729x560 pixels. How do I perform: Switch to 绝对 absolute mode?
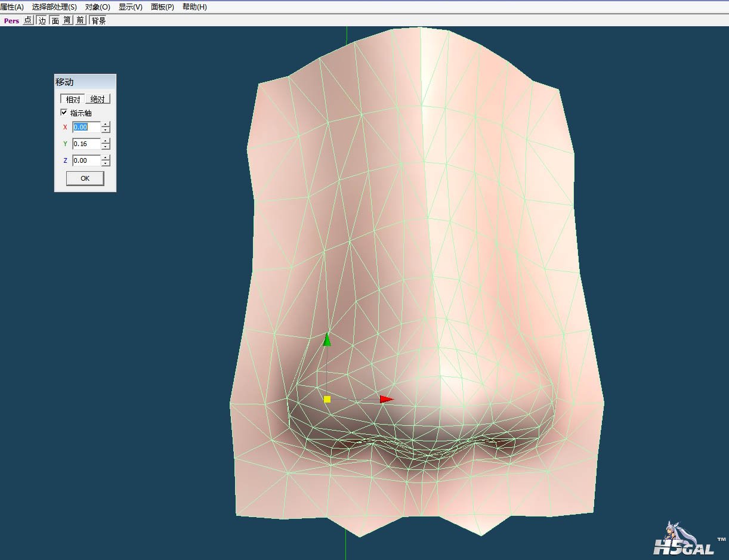point(97,99)
